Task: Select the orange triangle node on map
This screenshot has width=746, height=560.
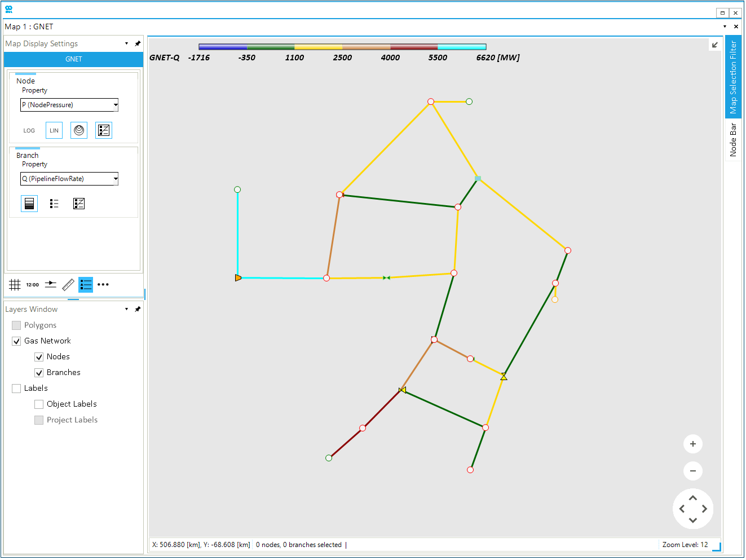Action: pos(238,278)
